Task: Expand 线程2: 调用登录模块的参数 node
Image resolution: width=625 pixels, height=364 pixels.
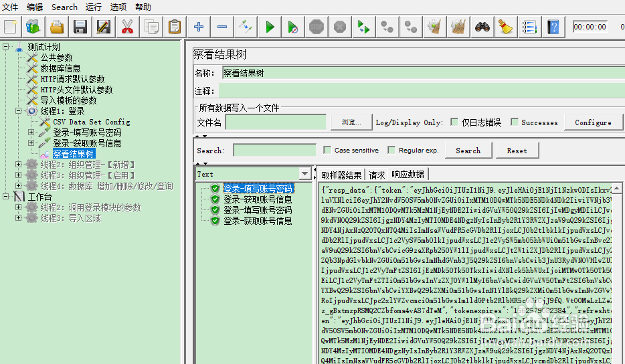Action: [x=18, y=207]
